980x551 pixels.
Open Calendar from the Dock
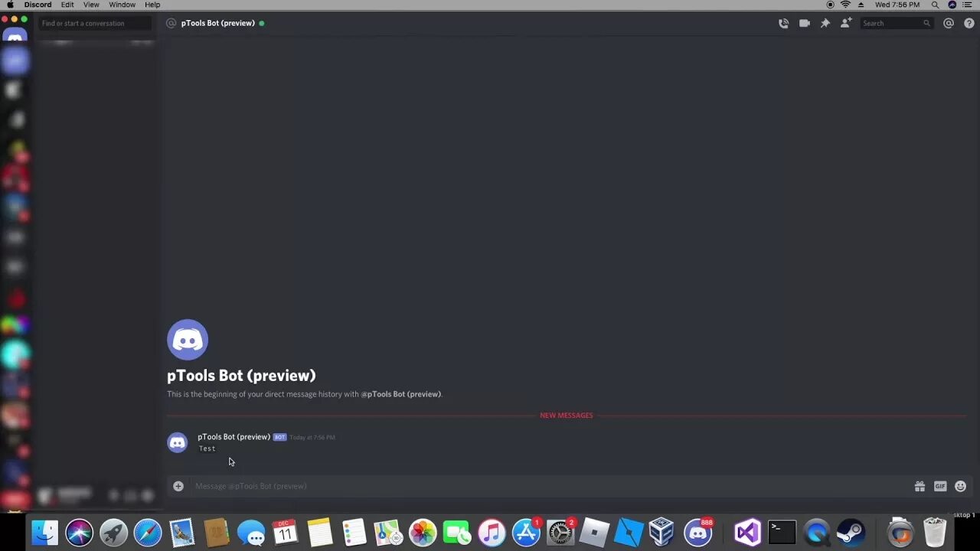(x=286, y=533)
